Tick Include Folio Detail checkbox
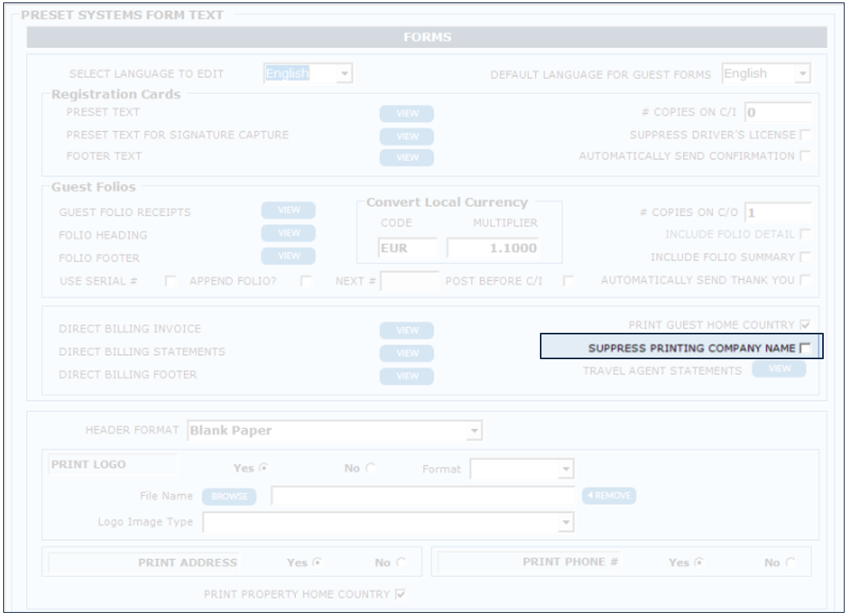Screen dimensions: 847x616 point(805,234)
